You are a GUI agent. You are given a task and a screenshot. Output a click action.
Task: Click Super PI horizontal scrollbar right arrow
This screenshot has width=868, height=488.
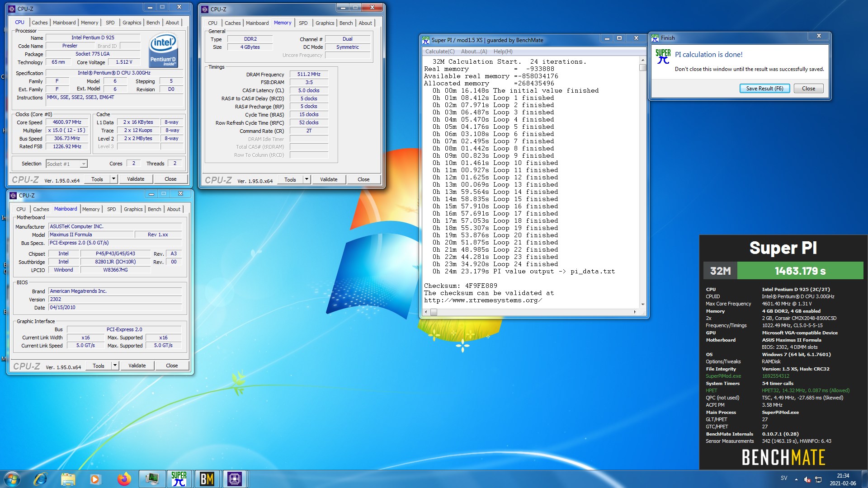(635, 312)
